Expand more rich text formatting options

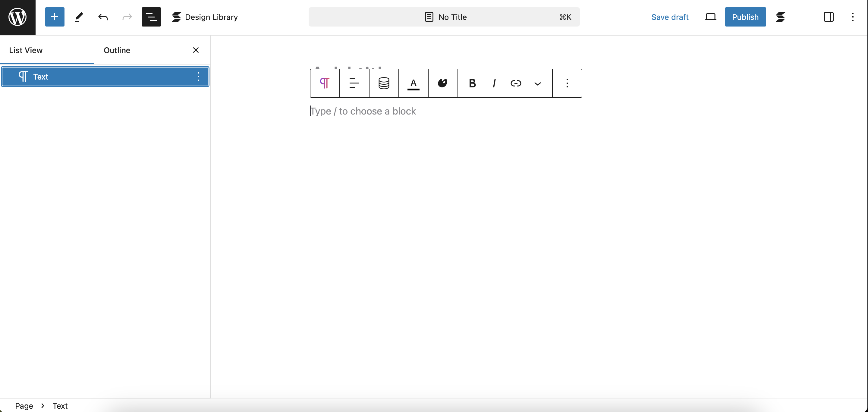[537, 83]
